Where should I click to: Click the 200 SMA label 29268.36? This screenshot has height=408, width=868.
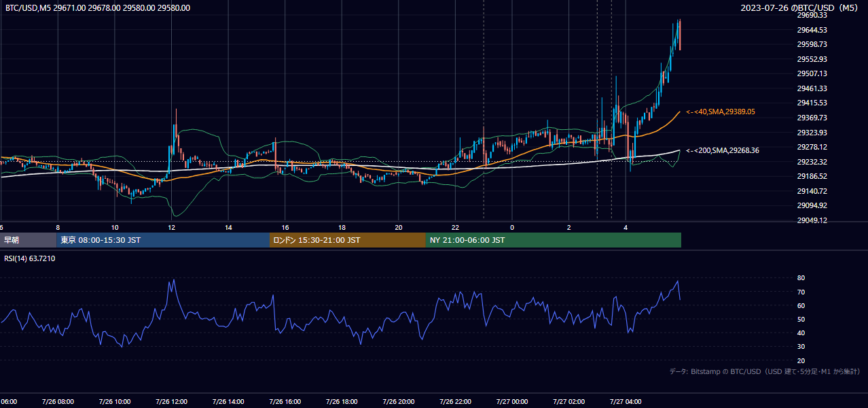(x=723, y=151)
